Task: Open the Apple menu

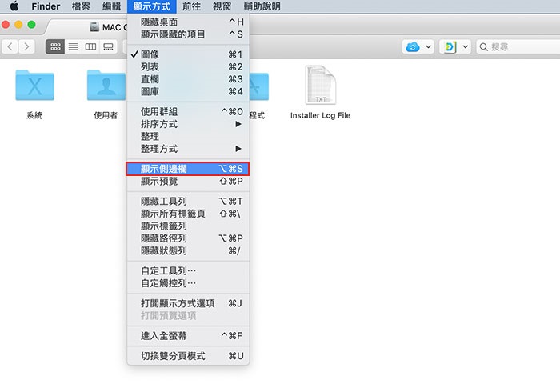Action: click(14, 6)
